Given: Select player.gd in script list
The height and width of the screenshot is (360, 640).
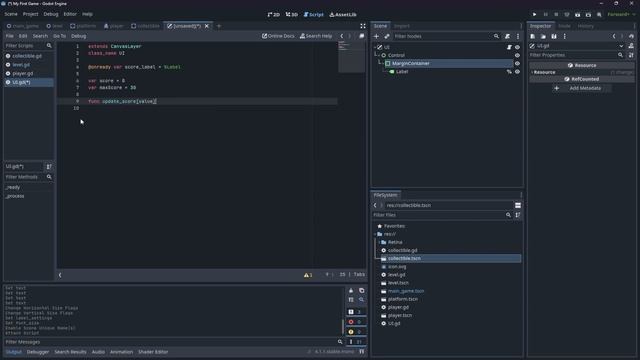Looking at the screenshot, I should (x=22, y=73).
